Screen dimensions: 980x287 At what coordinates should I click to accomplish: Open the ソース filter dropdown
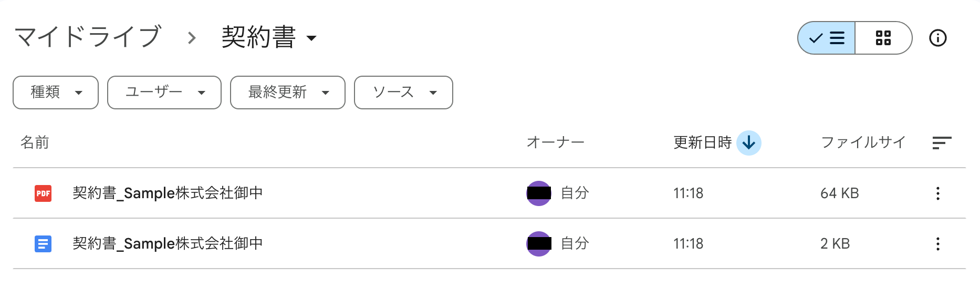click(x=403, y=93)
